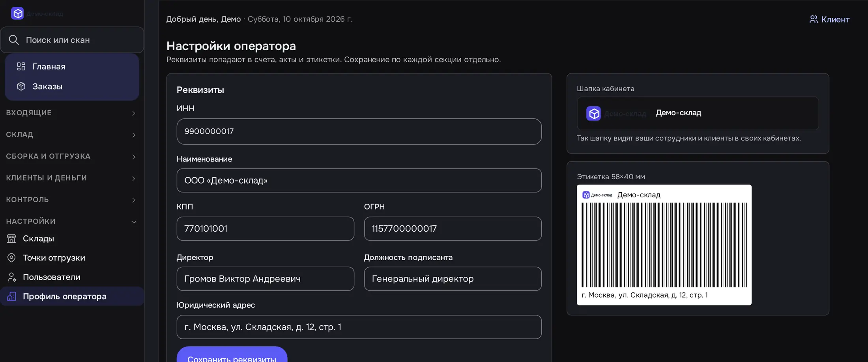Expand the СБОРКА И ОТГРУЗКА section chevron
Screen dimensions: 868x362
(134, 157)
